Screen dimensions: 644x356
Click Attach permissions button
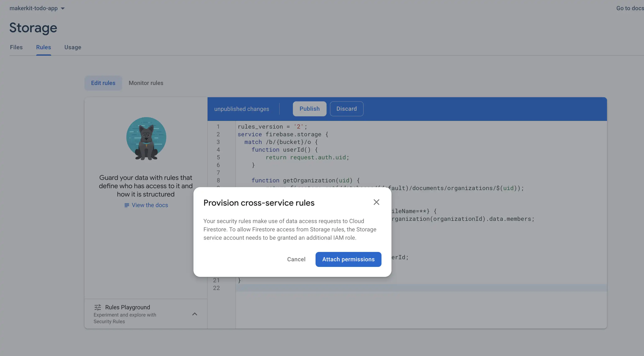[348, 259]
